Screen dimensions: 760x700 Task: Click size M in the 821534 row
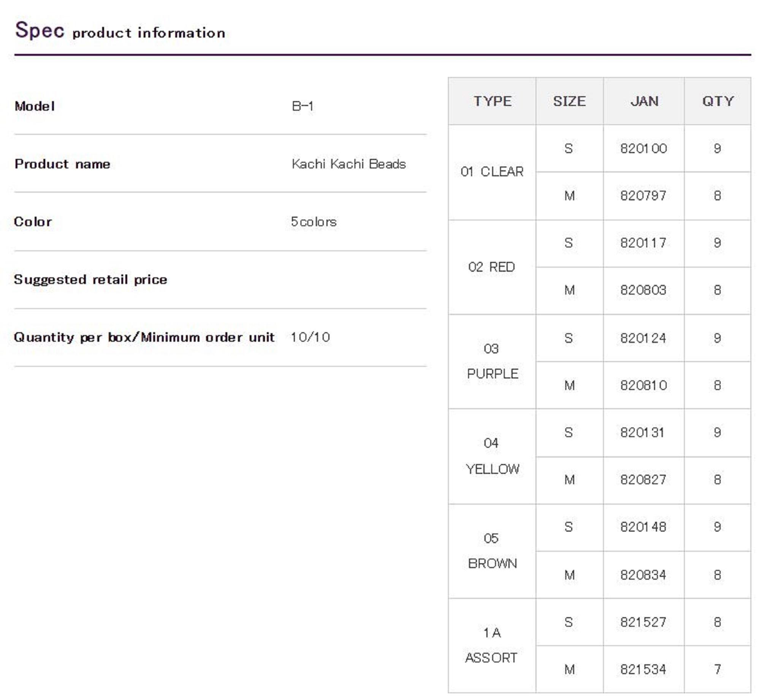(x=570, y=669)
